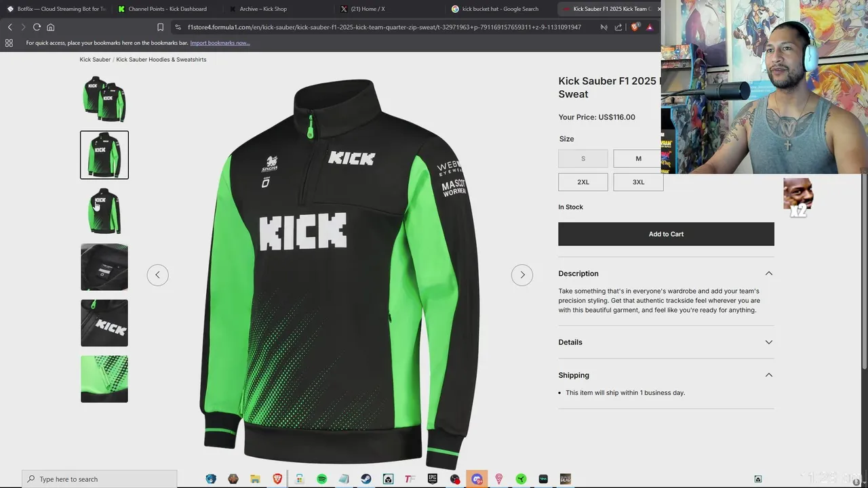
Task: Open Kick Sauber Hoodies & Sweatshirts breadcrumb
Action: [161, 60]
